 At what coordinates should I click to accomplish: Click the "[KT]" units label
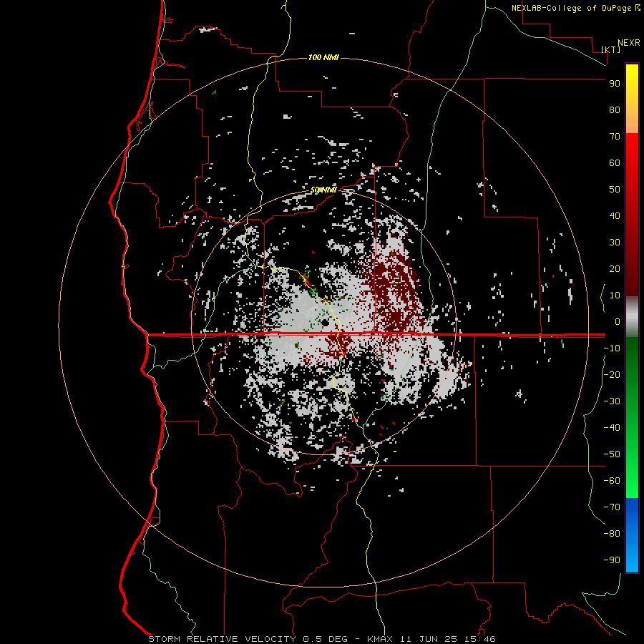coord(611,49)
